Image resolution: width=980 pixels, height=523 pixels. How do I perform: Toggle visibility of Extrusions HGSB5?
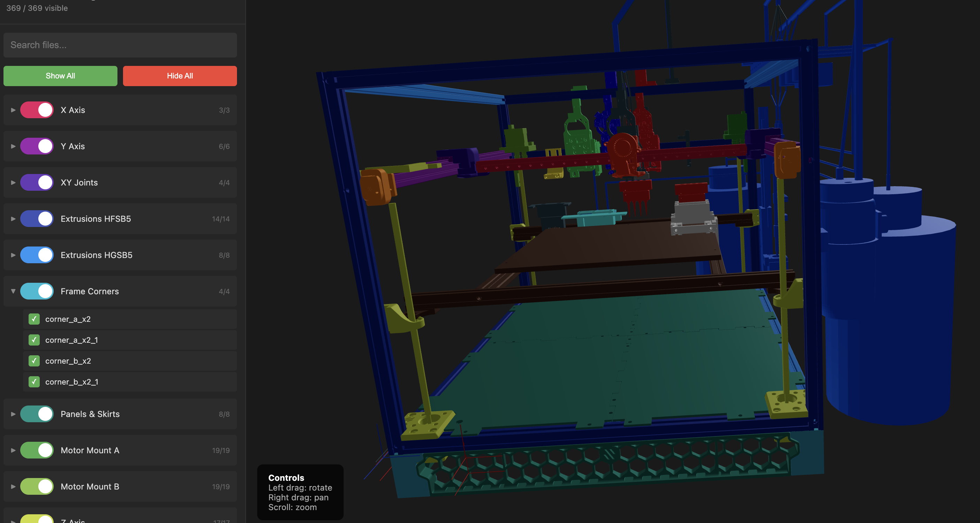pyautogui.click(x=37, y=255)
